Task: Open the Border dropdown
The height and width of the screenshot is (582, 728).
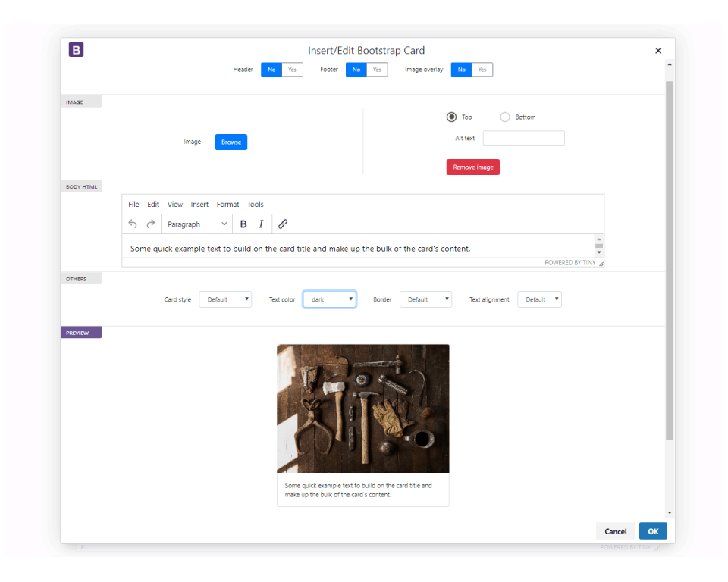Action: (x=425, y=299)
